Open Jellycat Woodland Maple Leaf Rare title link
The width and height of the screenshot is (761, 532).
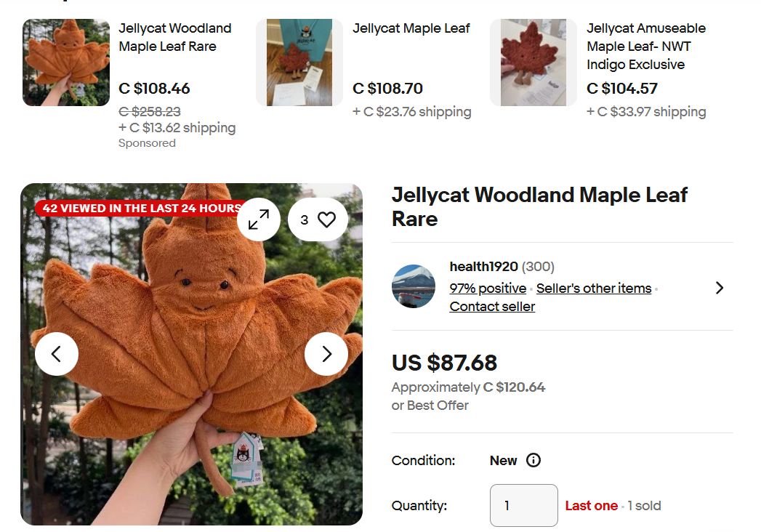pyautogui.click(x=174, y=37)
